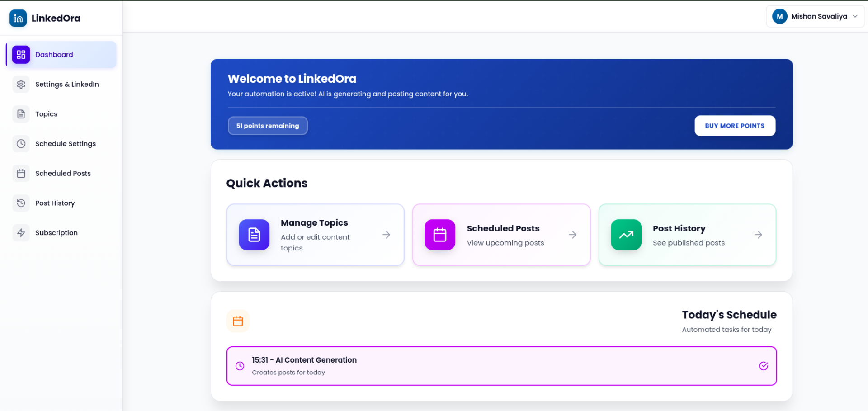Image resolution: width=868 pixels, height=411 pixels.
Task: Click the arrow on Scheduled Posts card
Action: coord(572,235)
